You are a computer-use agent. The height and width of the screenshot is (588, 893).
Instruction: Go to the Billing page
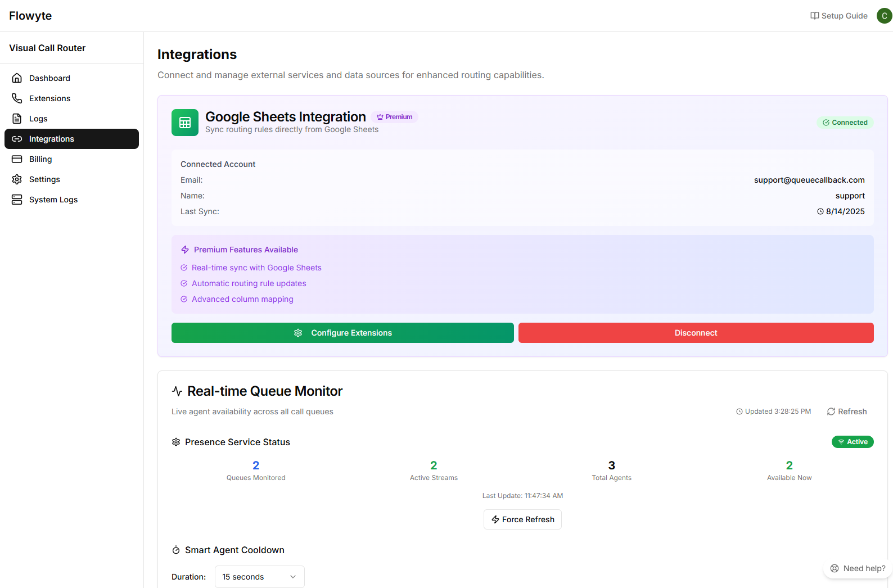coord(40,159)
